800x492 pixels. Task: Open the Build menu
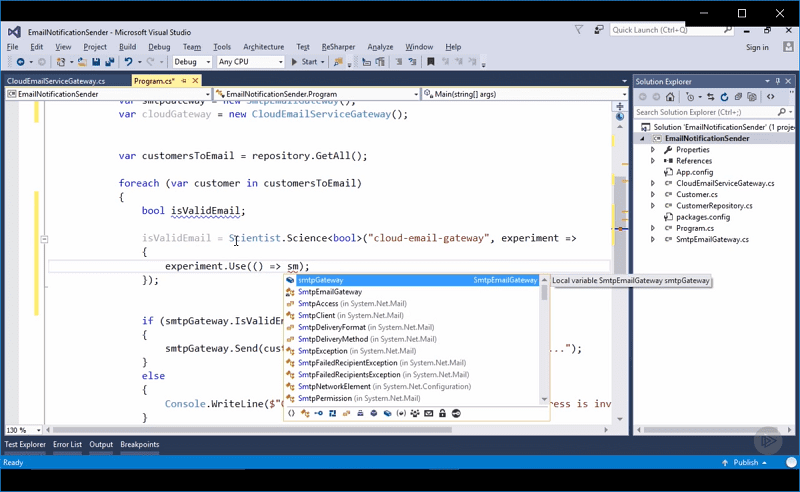[x=128, y=47]
